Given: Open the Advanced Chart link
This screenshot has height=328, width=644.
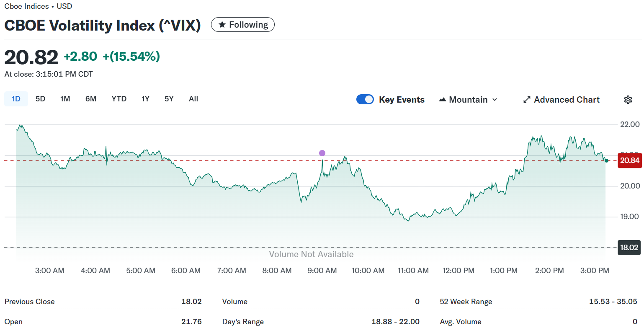Looking at the screenshot, I should pos(562,100).
